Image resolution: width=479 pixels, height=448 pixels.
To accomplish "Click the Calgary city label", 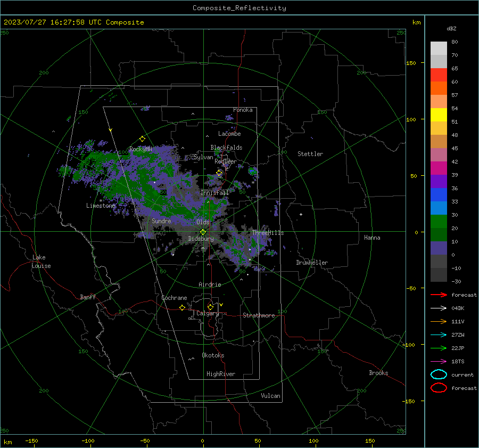I will [208, 313].
